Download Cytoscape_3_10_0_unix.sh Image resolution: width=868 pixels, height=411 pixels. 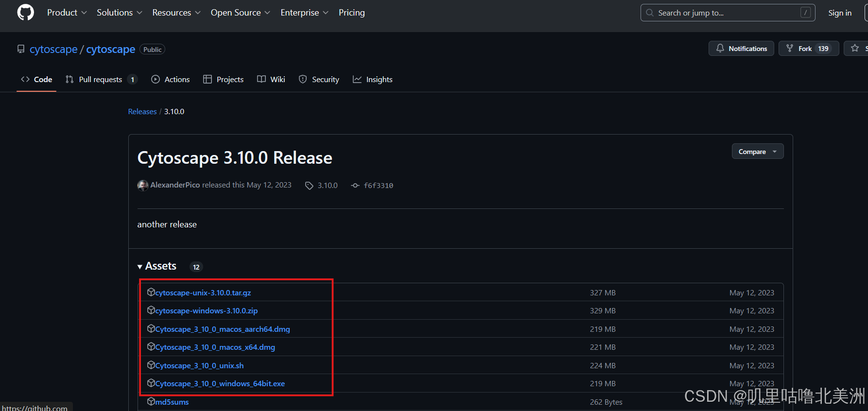click(199, 365)
